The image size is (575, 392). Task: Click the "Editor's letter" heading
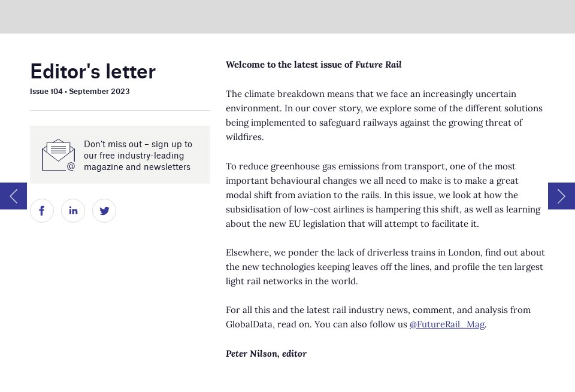click(93, 71)
